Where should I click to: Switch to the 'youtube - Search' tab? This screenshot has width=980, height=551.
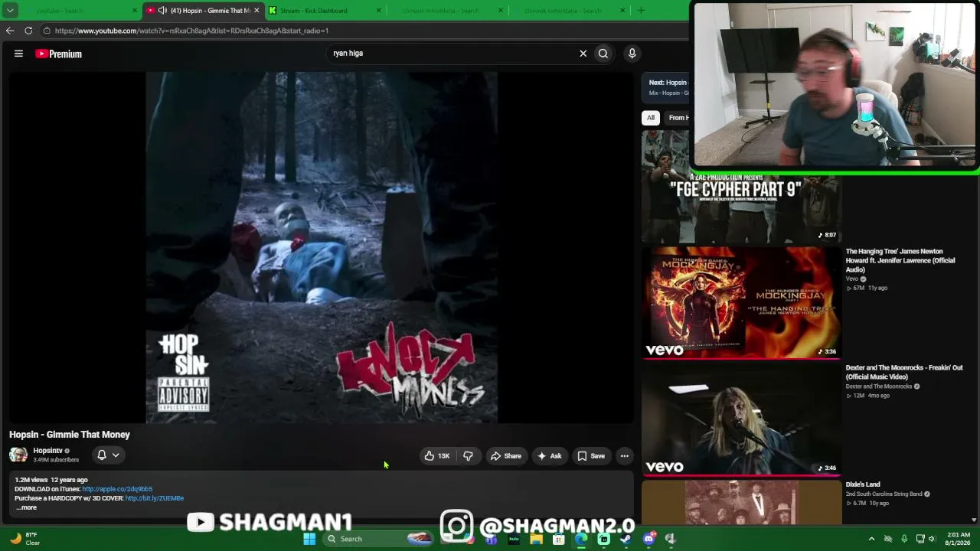[73, 11]
